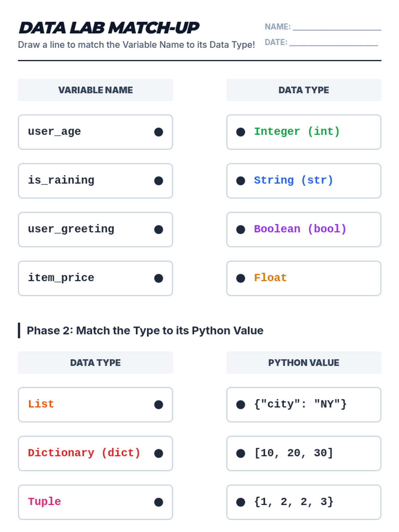Screen dimensions: 399x532
Task: Click the dot before Integer (int)
Action: click(241, 132)
